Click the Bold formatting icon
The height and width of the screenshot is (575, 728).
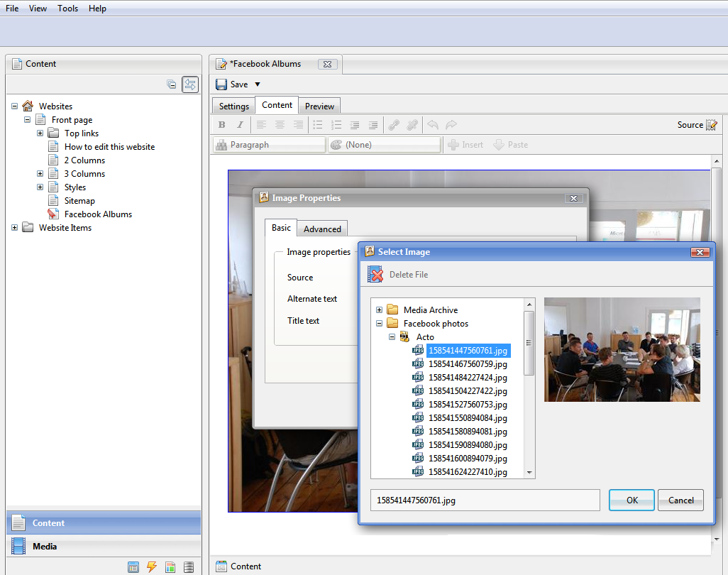221,125
